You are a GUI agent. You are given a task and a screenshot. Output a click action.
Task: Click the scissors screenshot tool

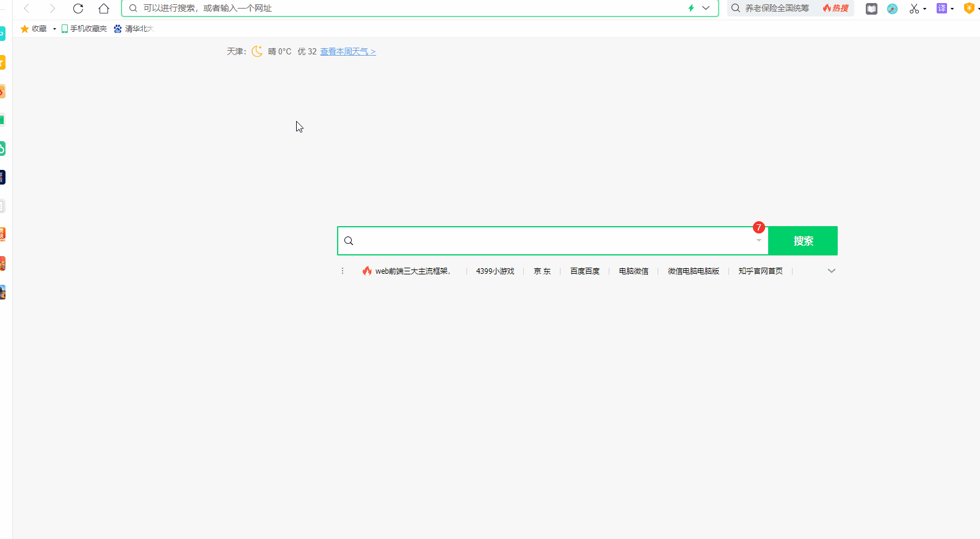pyautogui.click(x=914, y=9)
